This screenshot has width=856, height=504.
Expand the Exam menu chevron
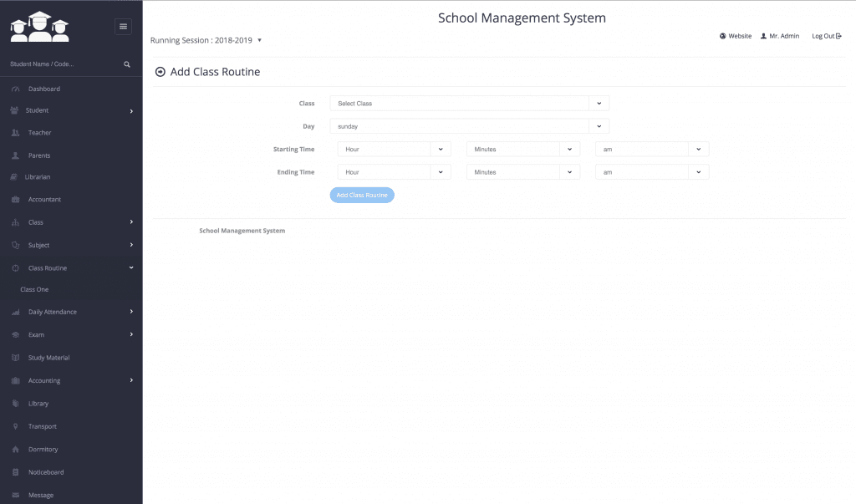[131, 334]
